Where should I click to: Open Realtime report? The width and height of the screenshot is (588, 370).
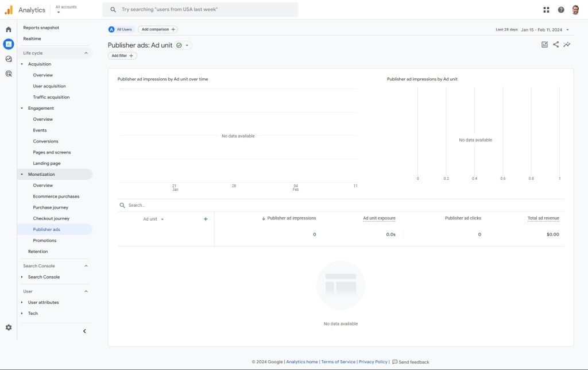coord(32,38)
